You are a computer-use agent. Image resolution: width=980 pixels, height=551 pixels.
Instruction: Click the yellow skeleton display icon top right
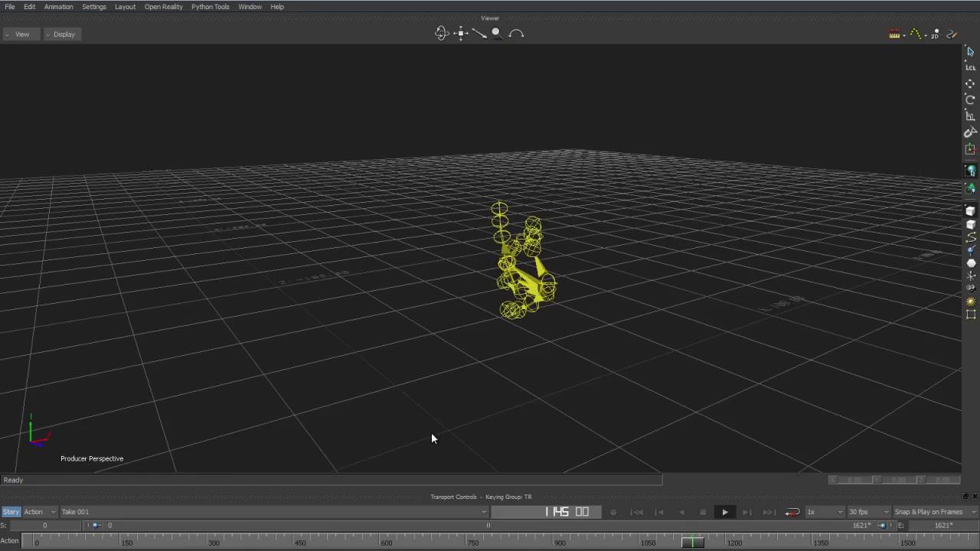coord(915,34)
